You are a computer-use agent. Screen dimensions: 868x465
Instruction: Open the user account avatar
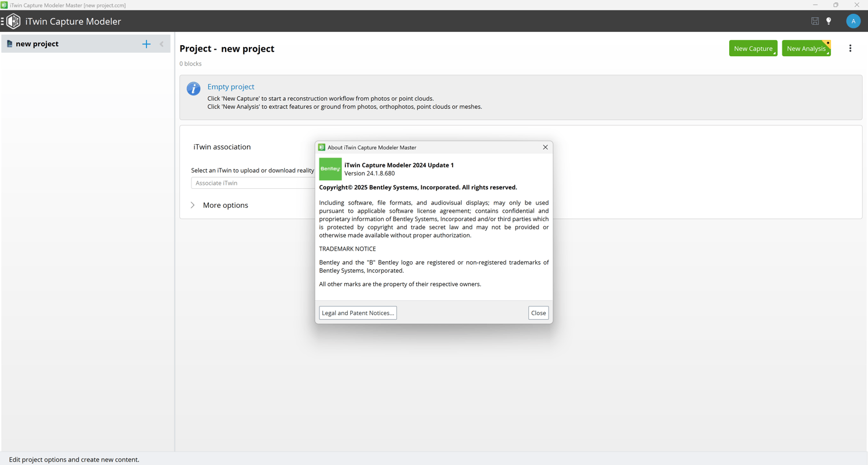[853, 21]
